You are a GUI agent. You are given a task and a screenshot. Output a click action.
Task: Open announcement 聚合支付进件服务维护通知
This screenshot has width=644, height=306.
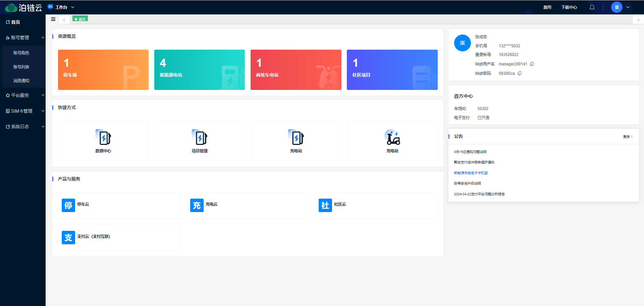[474, 162]
